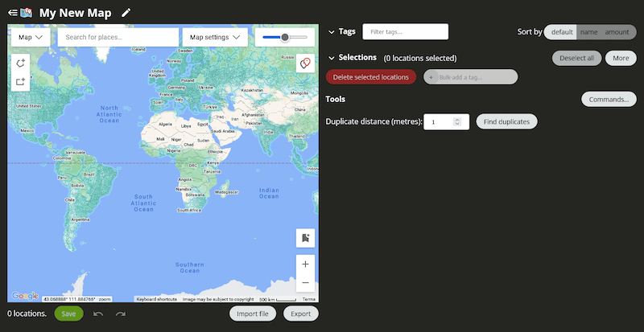Click the add bookmark icon on the map

coord(305,238)
